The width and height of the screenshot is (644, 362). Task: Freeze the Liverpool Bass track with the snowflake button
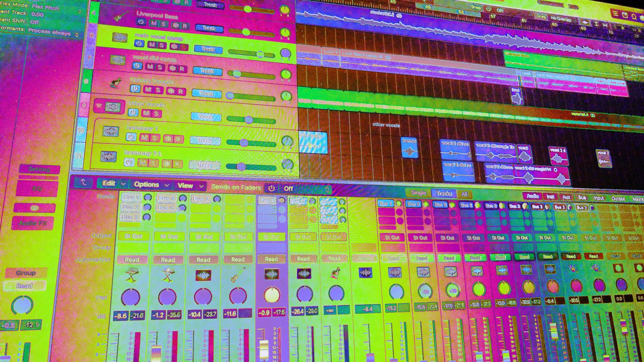click(175, 25)
